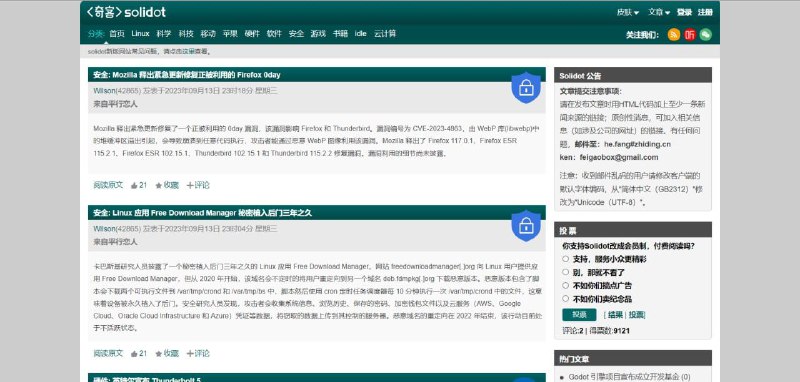Select poll option 支持，服务小众更精彩
The image size is (800, 382).
(x=565, y=259)
